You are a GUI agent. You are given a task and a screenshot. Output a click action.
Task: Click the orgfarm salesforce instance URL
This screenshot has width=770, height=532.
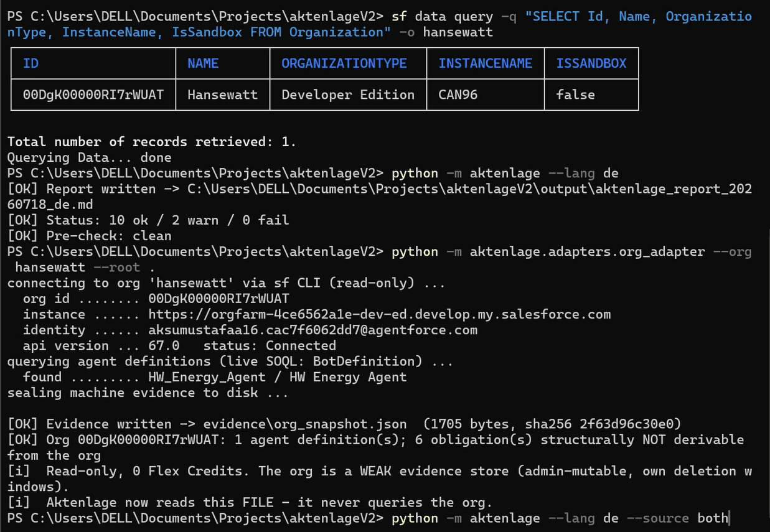tap(380, 314)
